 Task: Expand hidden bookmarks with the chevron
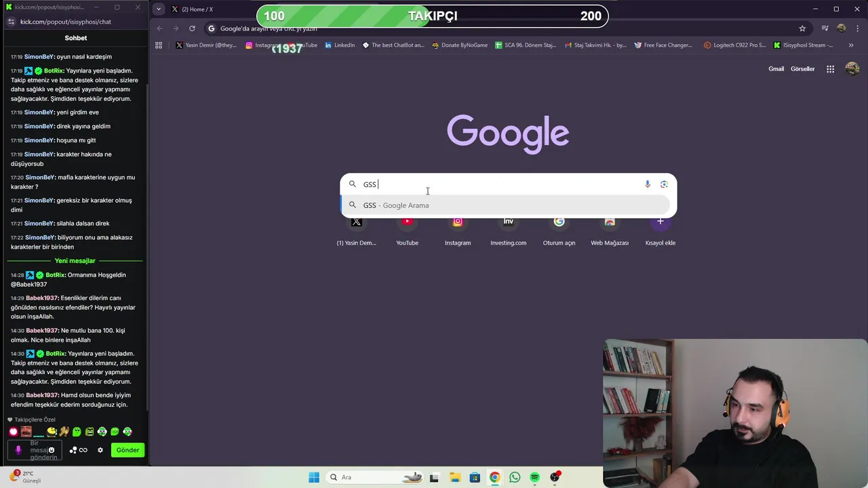(x=851, y=45)
